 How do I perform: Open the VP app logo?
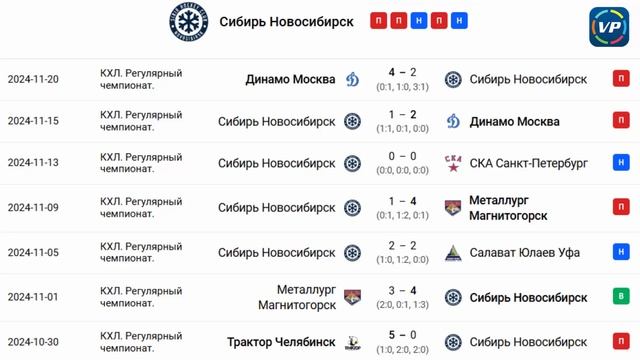pyautogui.click(x=609, y=27)
